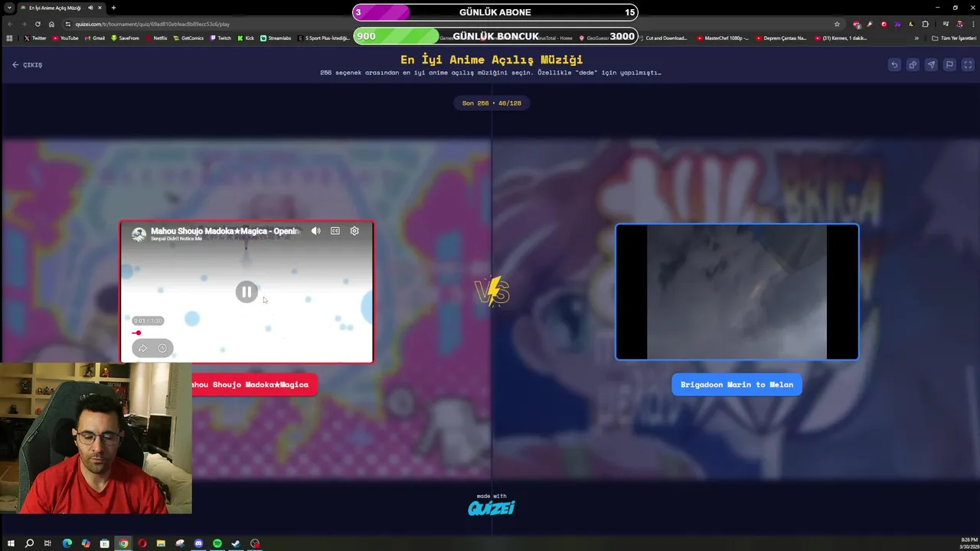
Task: Open the Windows Start menu
Action: pos(11,543)
